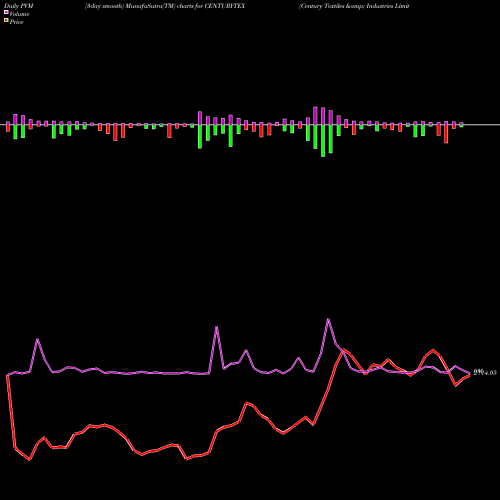The width and height of the screenshot is (500, 500).
Task: Click the Daily PVM title text
Action: 19,6
